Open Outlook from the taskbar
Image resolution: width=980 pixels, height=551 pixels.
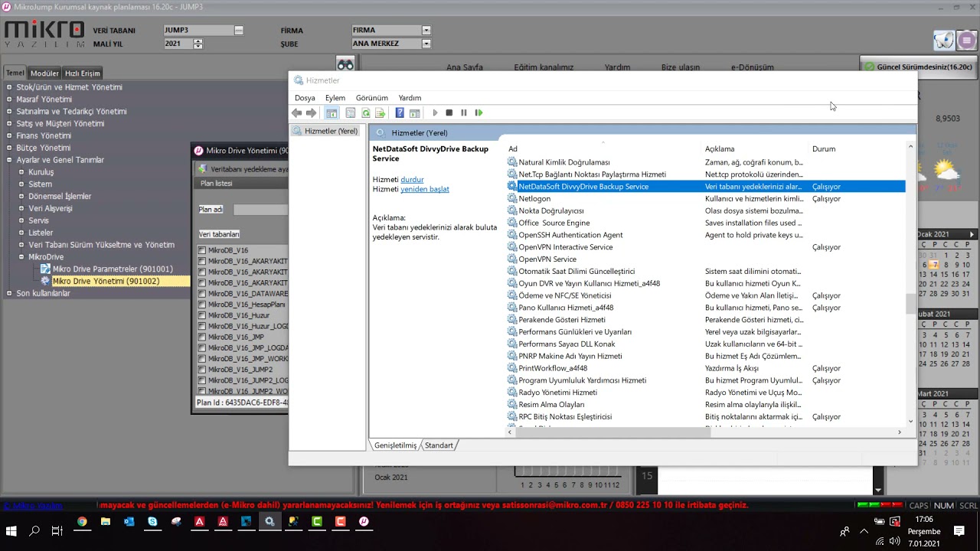(129, 521)
